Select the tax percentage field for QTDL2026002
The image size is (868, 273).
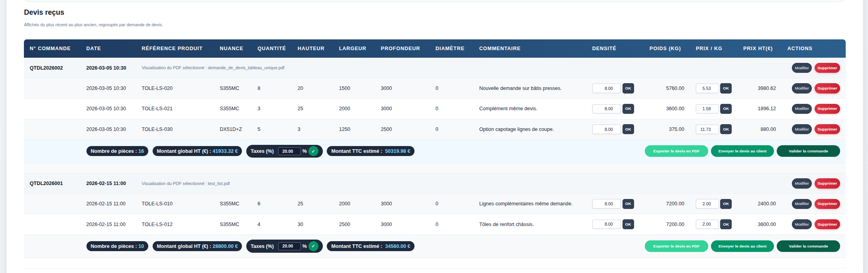pos(289,151)
